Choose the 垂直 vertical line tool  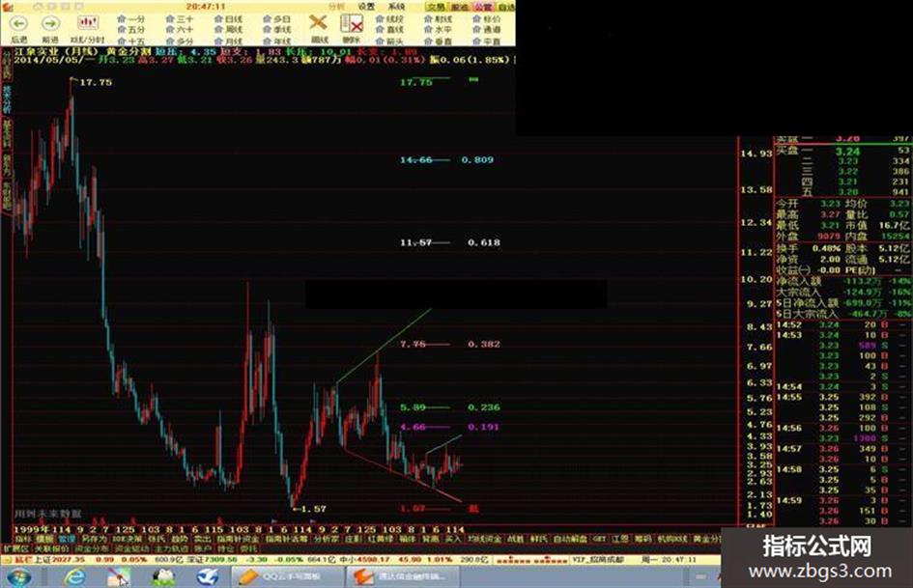[439, 42]
